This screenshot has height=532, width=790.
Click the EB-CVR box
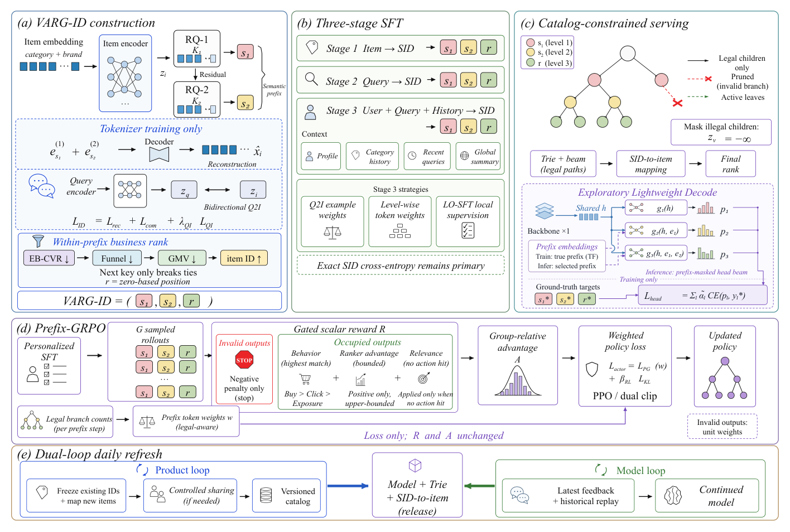(49, 258)
